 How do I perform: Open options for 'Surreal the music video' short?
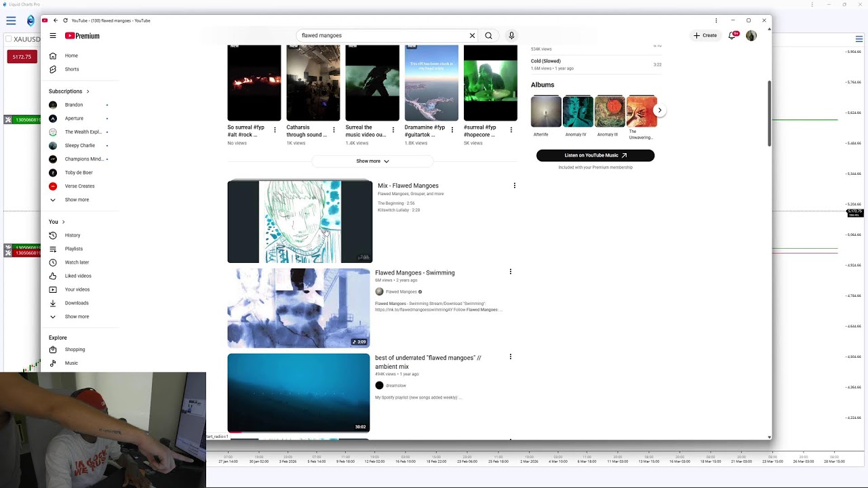point(393,129)
